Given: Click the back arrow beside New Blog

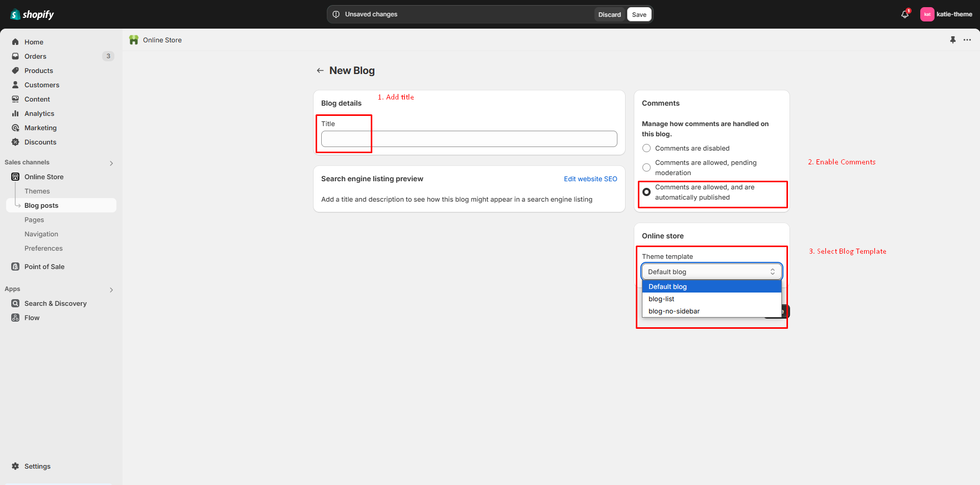Looking at the screenshot, I should pyautogui.click(x=320, y=70).
